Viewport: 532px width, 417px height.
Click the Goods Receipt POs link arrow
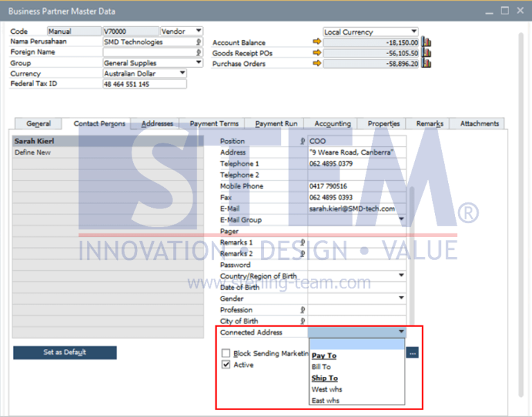point(317,53)
